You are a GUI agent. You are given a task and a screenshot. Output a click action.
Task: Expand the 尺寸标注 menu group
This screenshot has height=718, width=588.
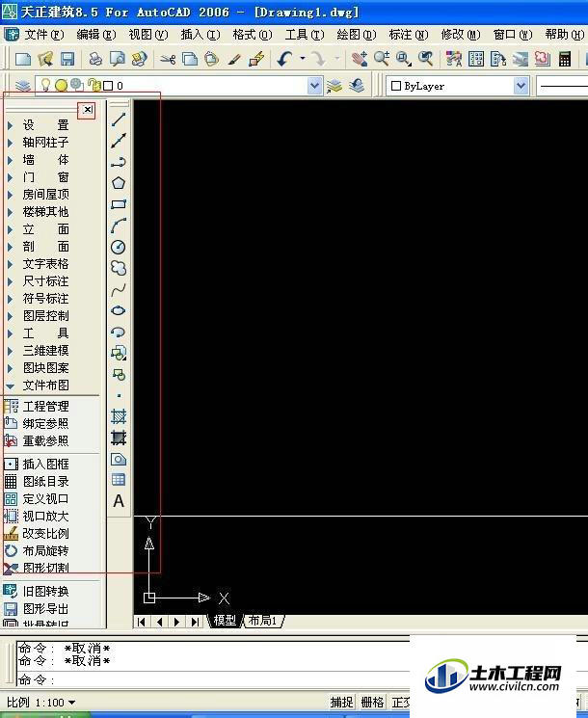tap(46, 281)
